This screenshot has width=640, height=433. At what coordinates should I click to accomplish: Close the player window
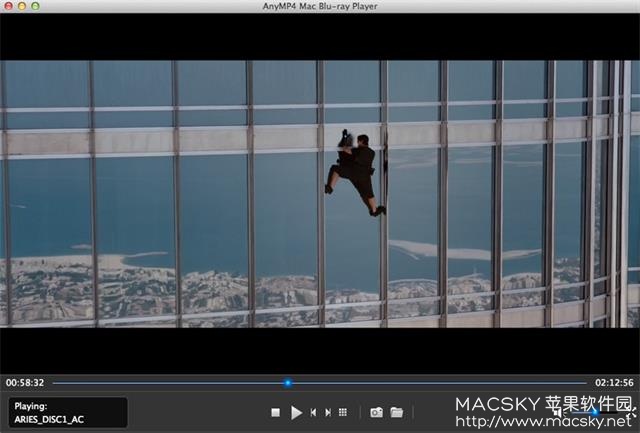[8, 6]
